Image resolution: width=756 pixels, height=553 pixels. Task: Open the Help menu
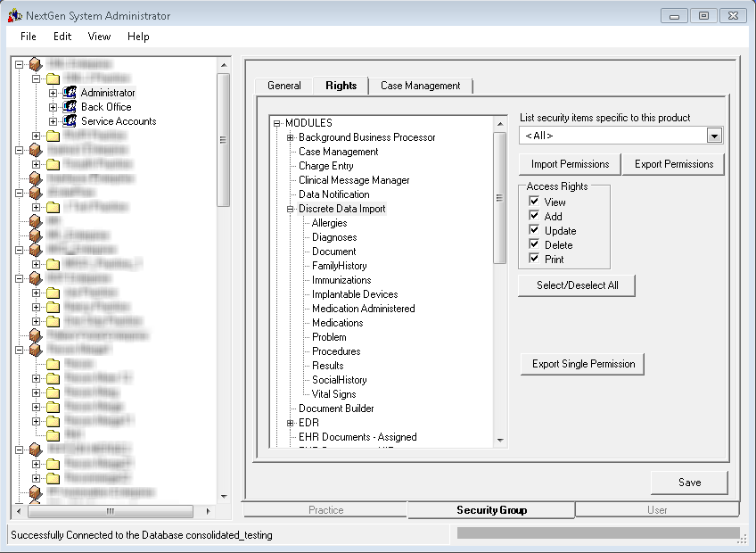pyautogui.click(x=138, y=37)
